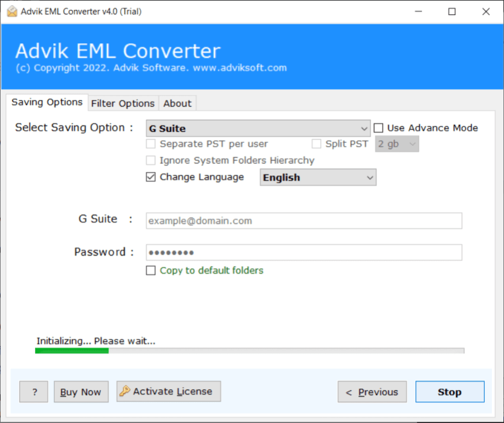504x423 pixels.
Task: Click the copyright www.adviksoft.com text
Action: (x=151, y=68)
